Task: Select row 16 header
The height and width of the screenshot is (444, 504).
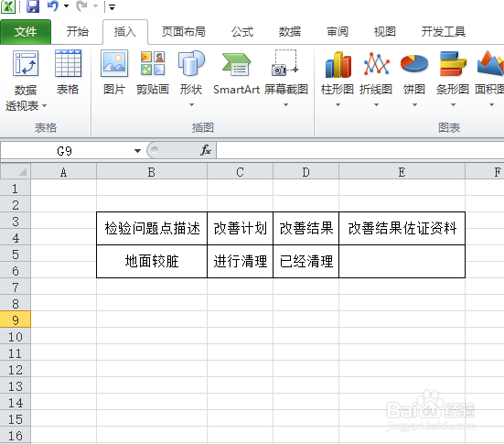Action: click(x=16, y=436)
